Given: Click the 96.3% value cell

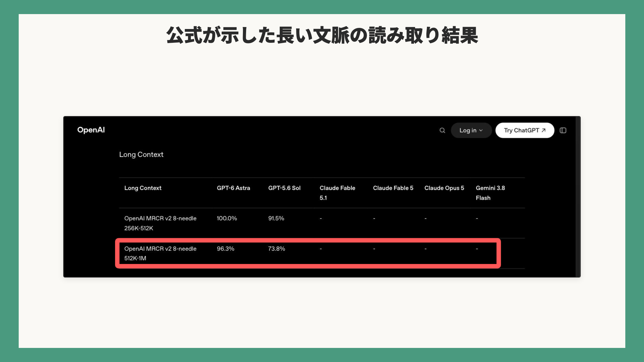Looking at the screenshot, I should point(225,249).
